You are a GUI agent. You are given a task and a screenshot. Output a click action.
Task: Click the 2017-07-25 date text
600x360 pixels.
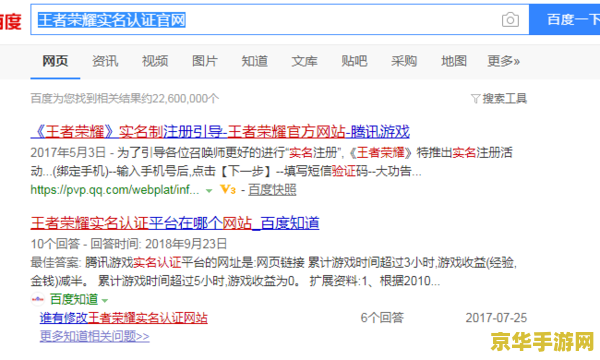[496, 318]
